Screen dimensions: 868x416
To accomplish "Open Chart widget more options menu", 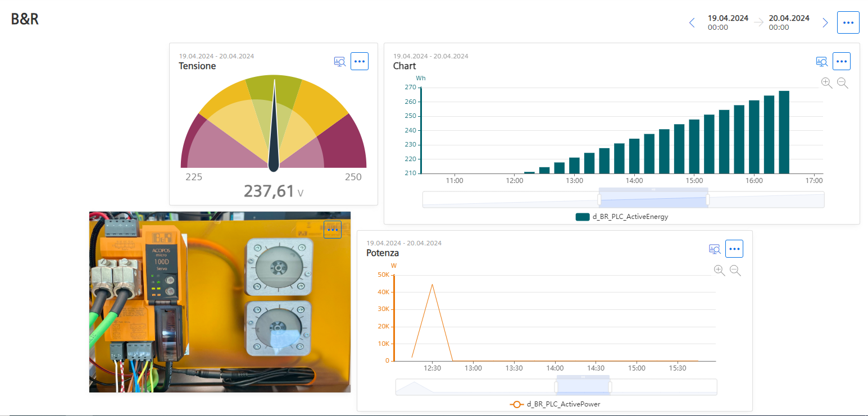I will click(842, 61).
